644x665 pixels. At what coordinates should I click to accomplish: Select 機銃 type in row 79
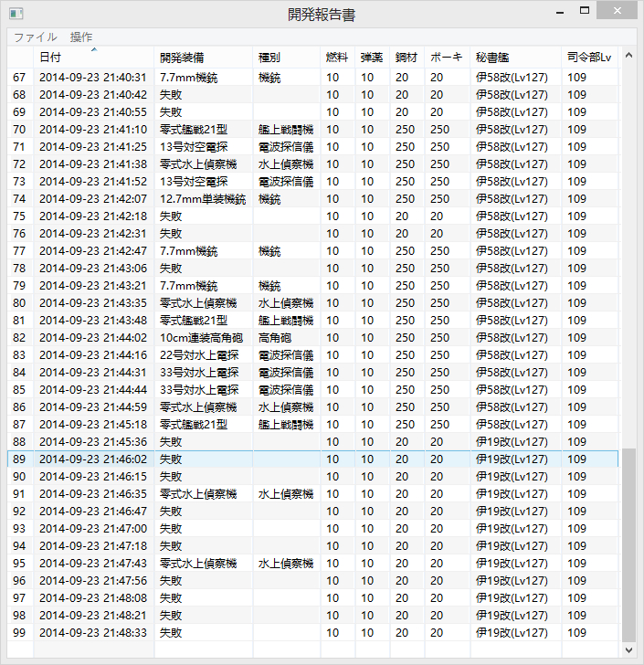pos(269,286)
